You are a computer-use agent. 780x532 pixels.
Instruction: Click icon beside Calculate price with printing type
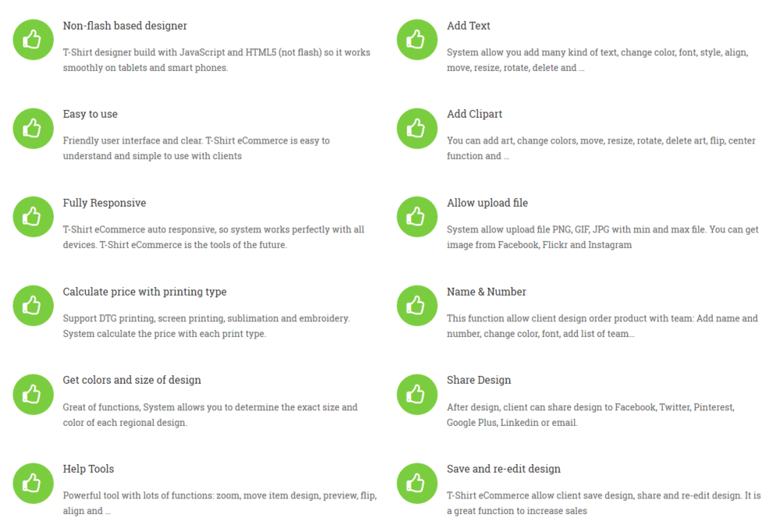tap(33, 306)
